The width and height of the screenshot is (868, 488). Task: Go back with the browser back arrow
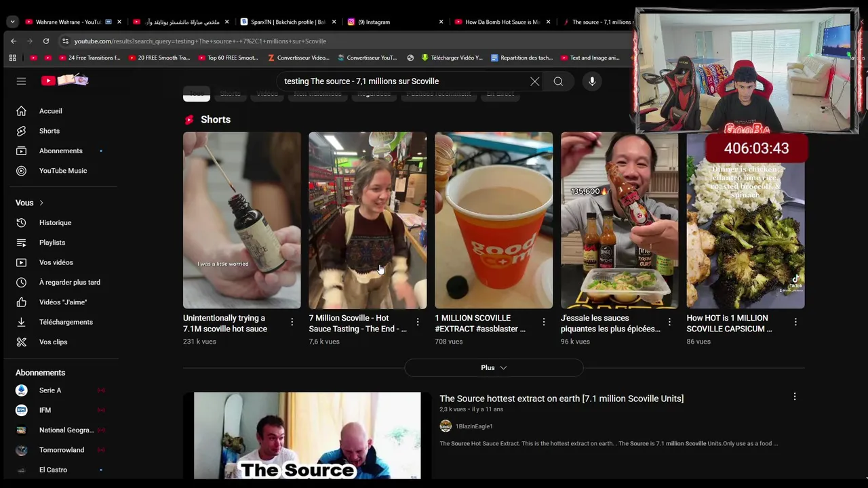tap(14, 41)
